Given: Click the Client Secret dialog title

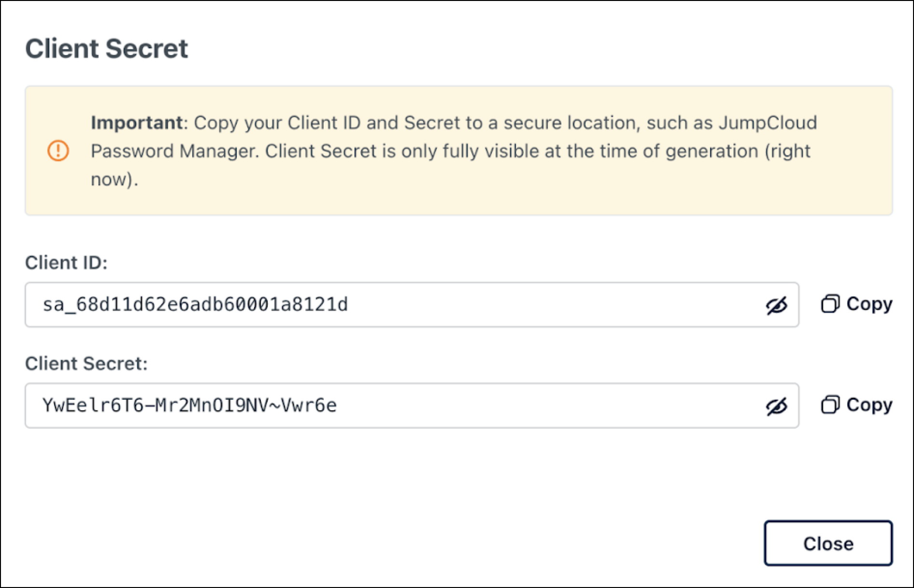Looking at the screenshot, I should (x=107, y=47).
